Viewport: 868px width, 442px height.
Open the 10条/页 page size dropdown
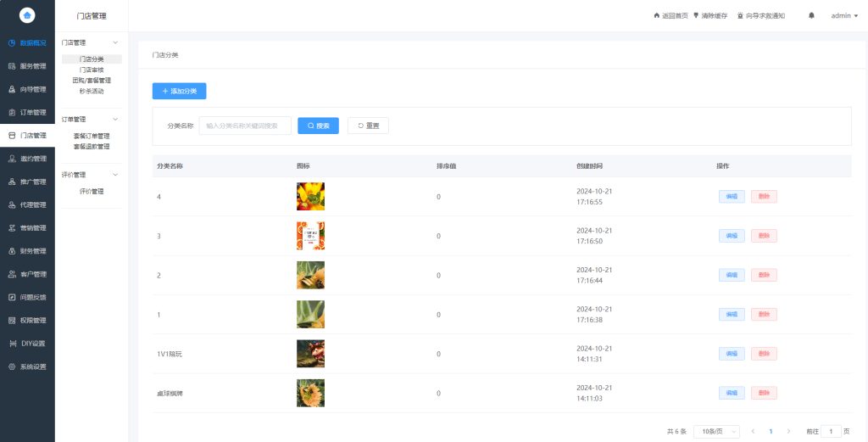point(716,431)
